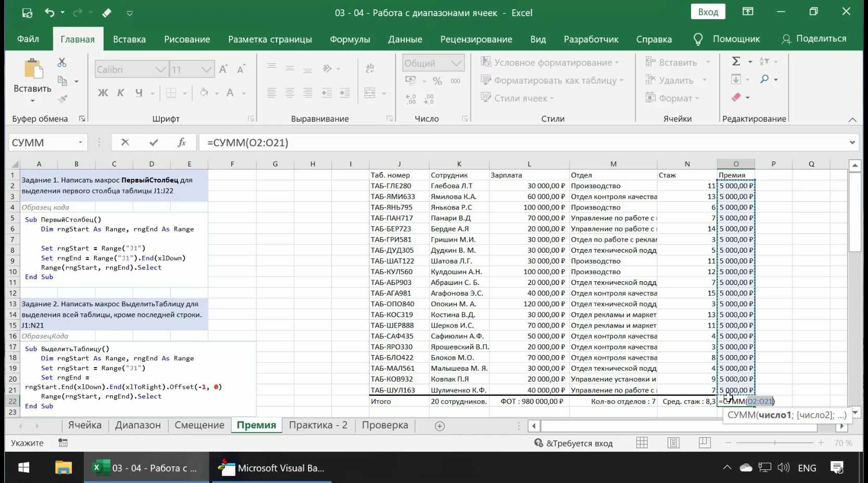
Task: Select column header O
Action: click(736, 164)
